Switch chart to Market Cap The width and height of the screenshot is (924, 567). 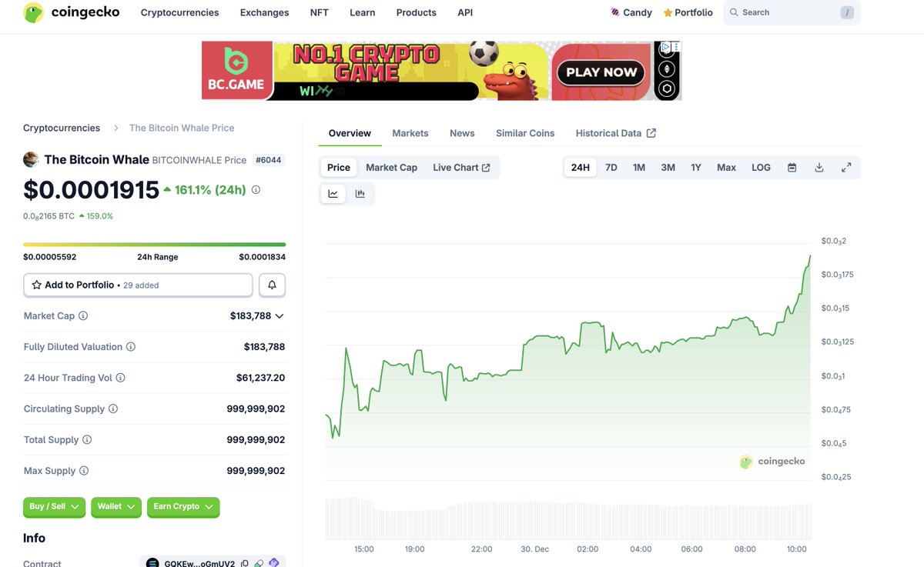391,168
